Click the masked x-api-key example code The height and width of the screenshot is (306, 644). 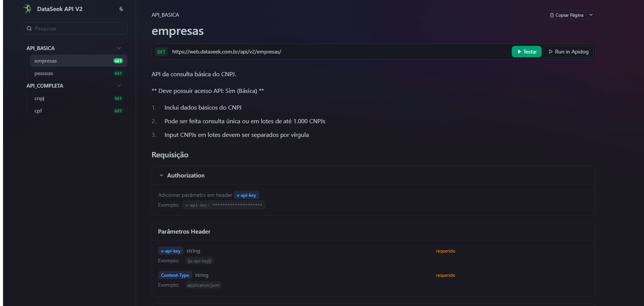[224, 205]
